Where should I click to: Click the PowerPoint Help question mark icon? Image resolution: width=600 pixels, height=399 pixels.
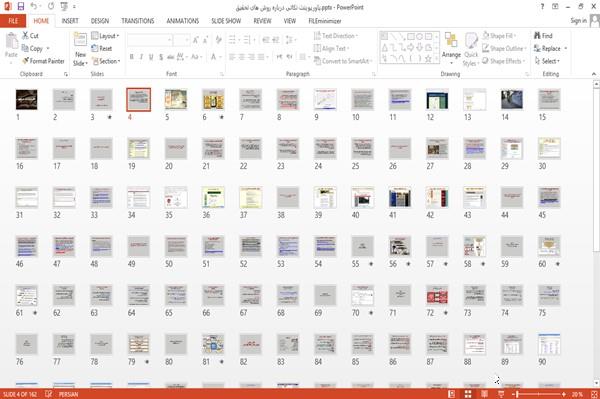542,7
